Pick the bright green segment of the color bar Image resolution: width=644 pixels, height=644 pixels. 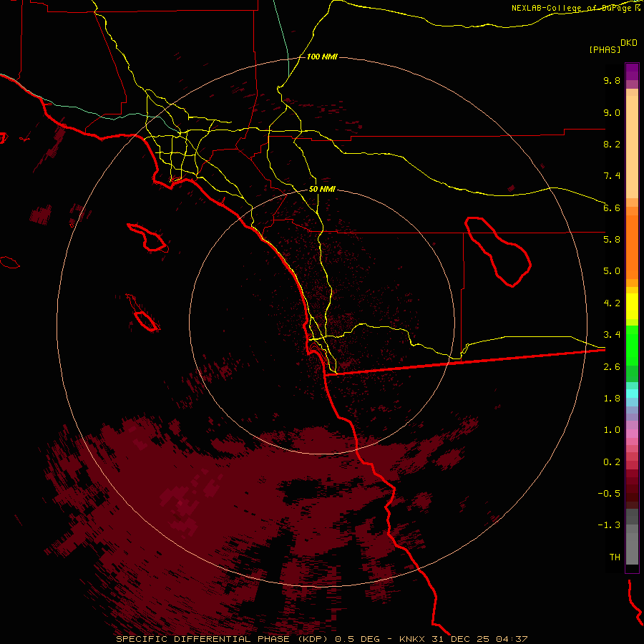tap(632, 346)
